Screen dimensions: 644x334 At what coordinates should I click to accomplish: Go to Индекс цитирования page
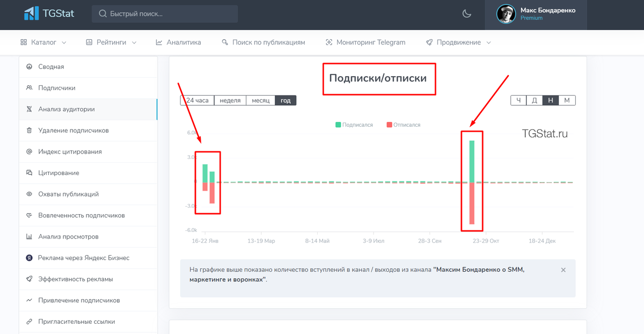click(88, 151)
